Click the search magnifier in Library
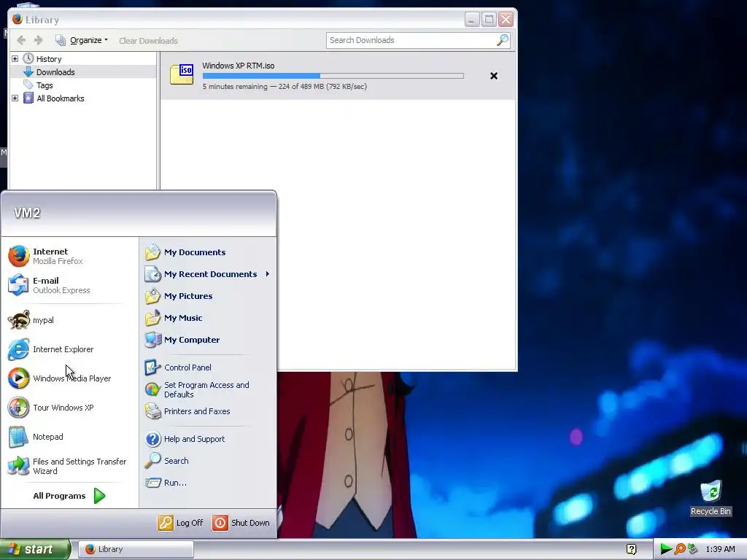The image size is (747, 560). 502,40
